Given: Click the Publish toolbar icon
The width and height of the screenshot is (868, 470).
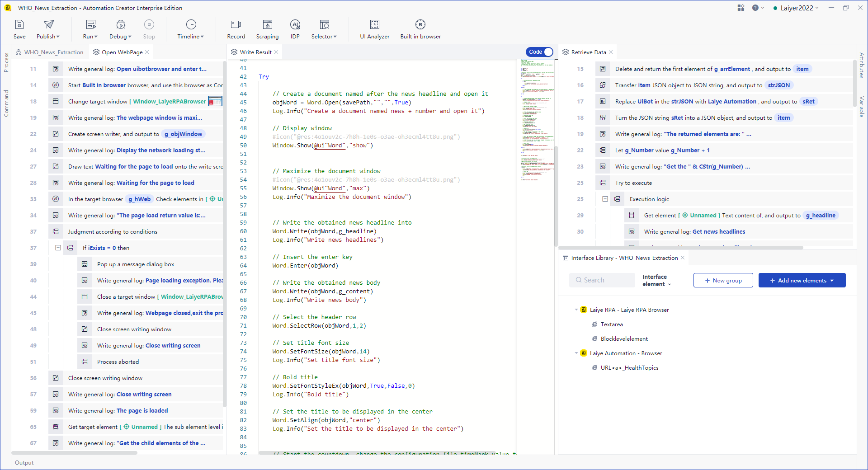Looking at the screenshot, I should pos(49,24).
